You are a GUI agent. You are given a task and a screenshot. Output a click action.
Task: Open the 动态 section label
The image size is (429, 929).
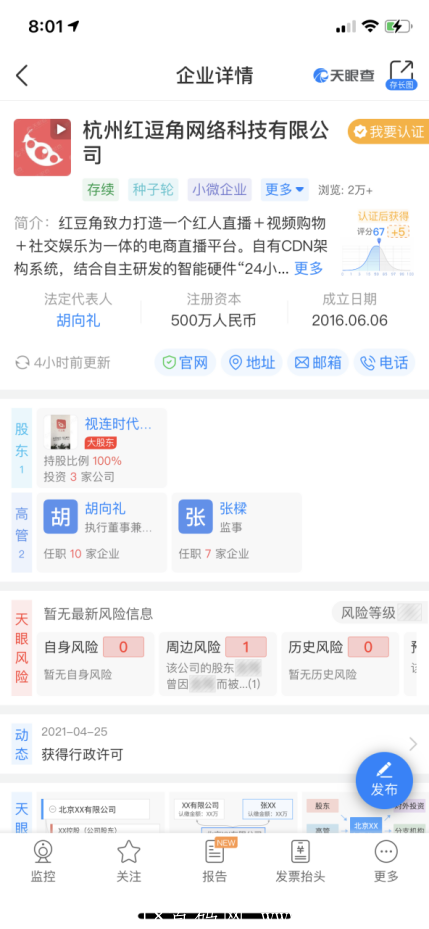click(x=21, y=744)
